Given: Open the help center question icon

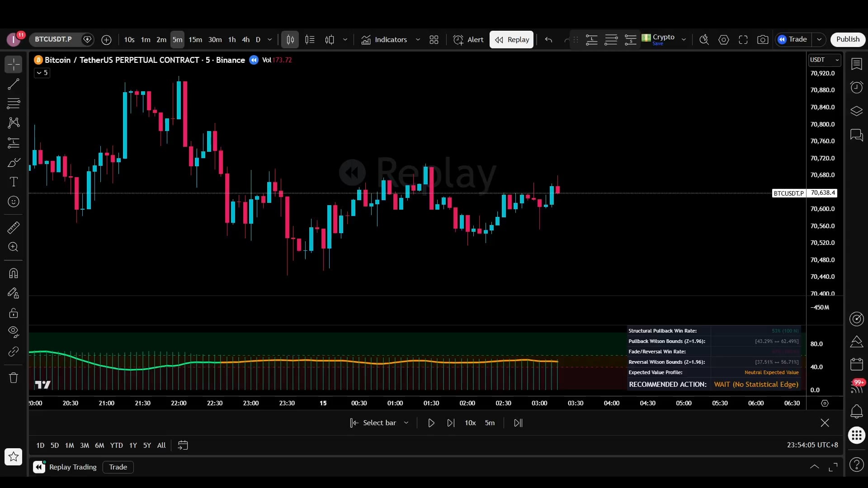Looking at the screenshot, I should [x=857, y=465].
